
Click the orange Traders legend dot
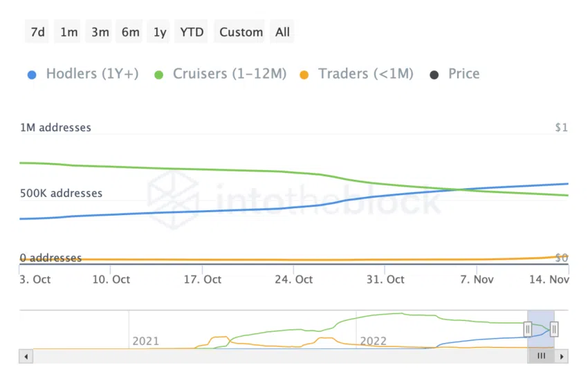coord(304,75)
